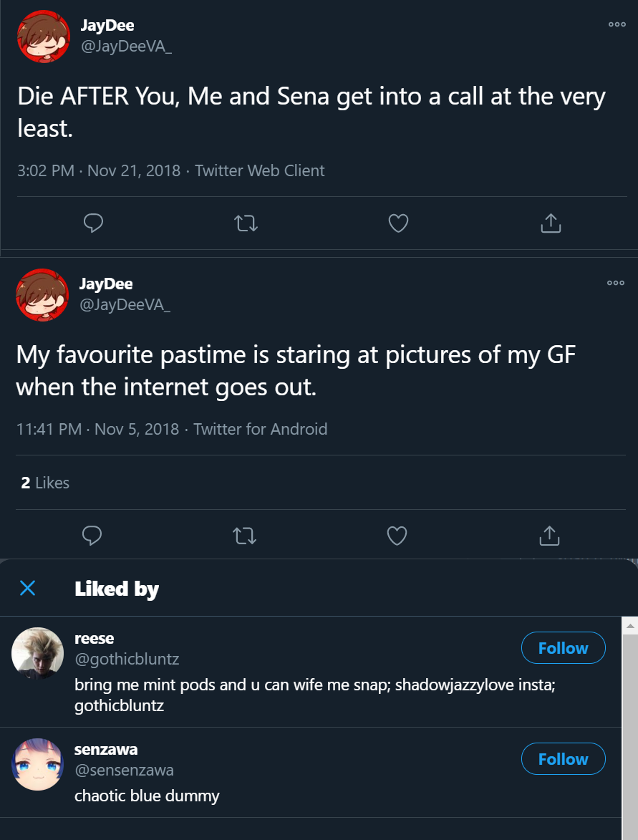Viewport: 638px width, 840px height.
Task: Click JayDee's avatar on first tweet
Action: [43, 37]
